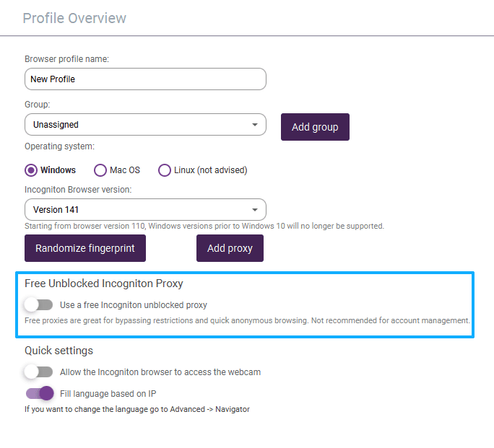The height and width of the screenshot is (448, 494).
Task: Click the arrow beside Version 141
Action: click(x=255, y=210)
